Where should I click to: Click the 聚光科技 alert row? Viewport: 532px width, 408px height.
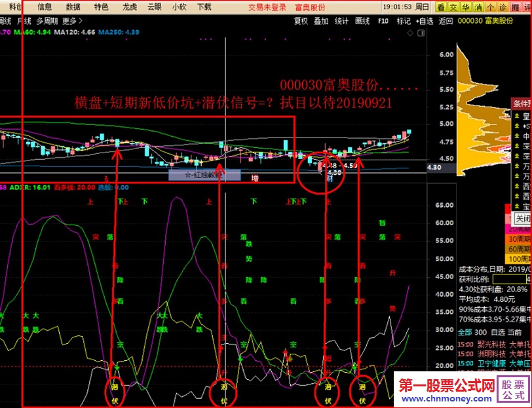point(495,345)
